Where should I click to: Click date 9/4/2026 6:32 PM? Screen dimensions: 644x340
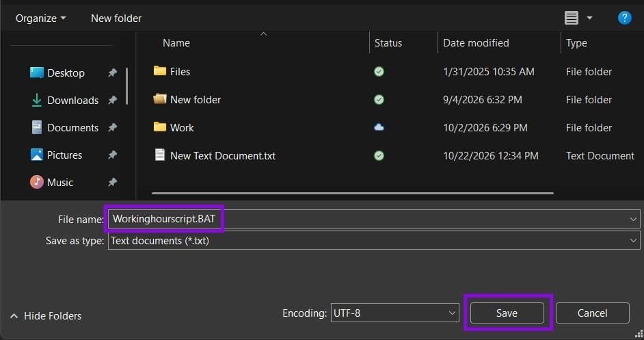pos(483,99)
